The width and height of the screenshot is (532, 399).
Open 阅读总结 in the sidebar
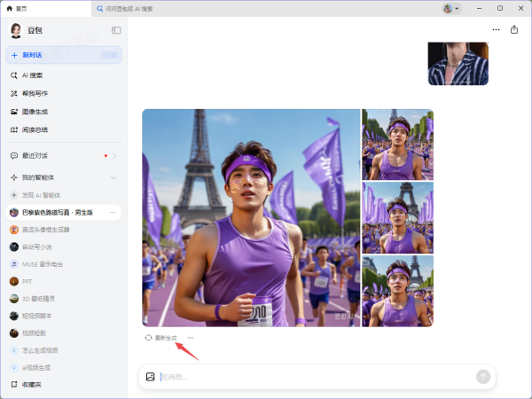tap(35, 129)
